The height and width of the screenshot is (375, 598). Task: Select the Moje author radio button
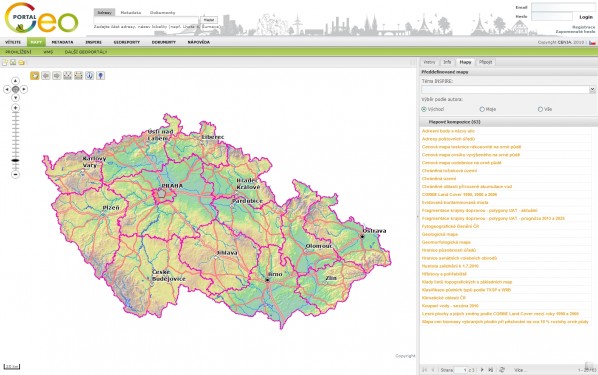(482, 109)
